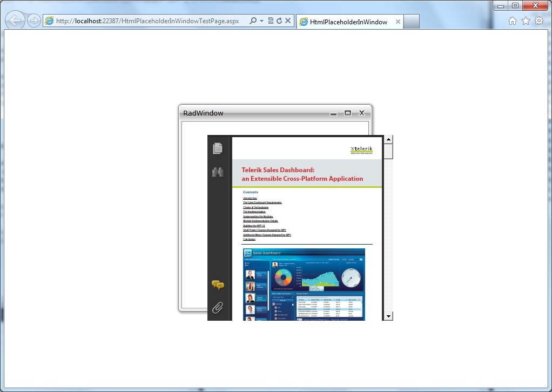Click the Sales Dashboard screenshot image
This screenshot has width=552, height=392.
[x=304, y=285]
